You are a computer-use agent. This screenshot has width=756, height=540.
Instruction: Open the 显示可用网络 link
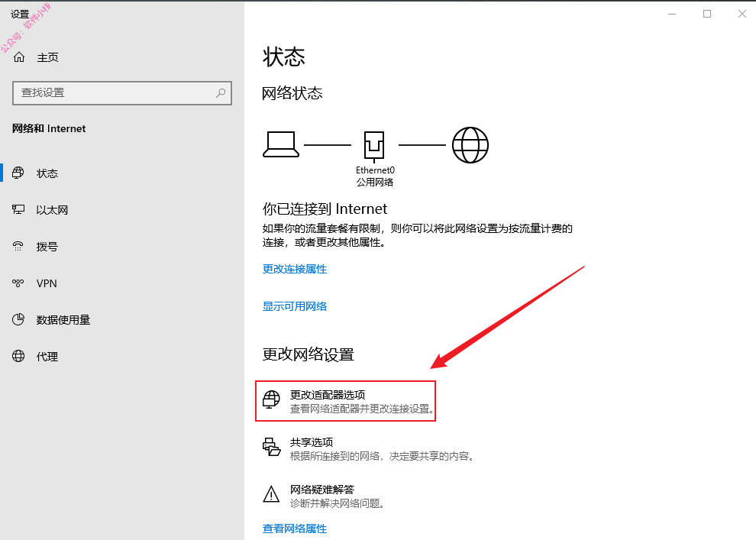[295, 306]
